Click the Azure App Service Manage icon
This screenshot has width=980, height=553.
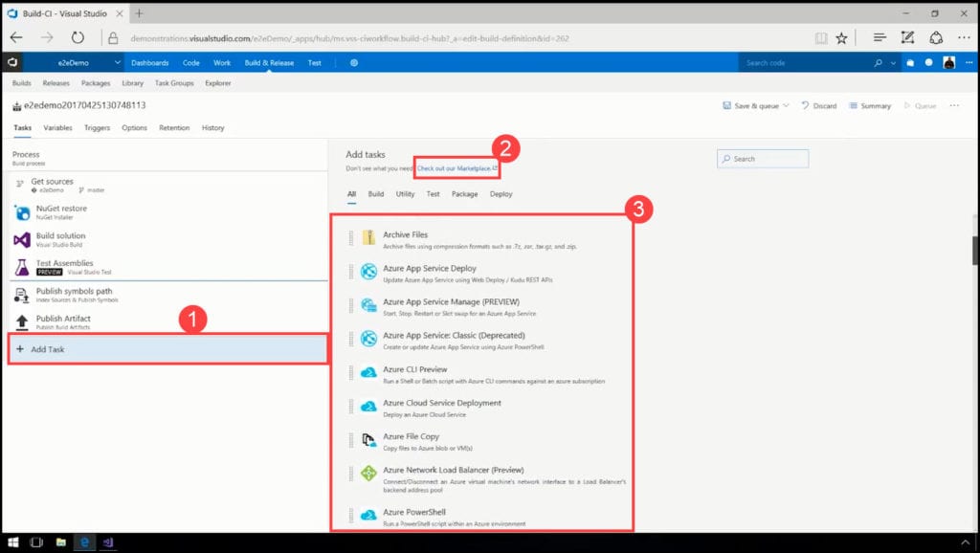tap(368, 305)
